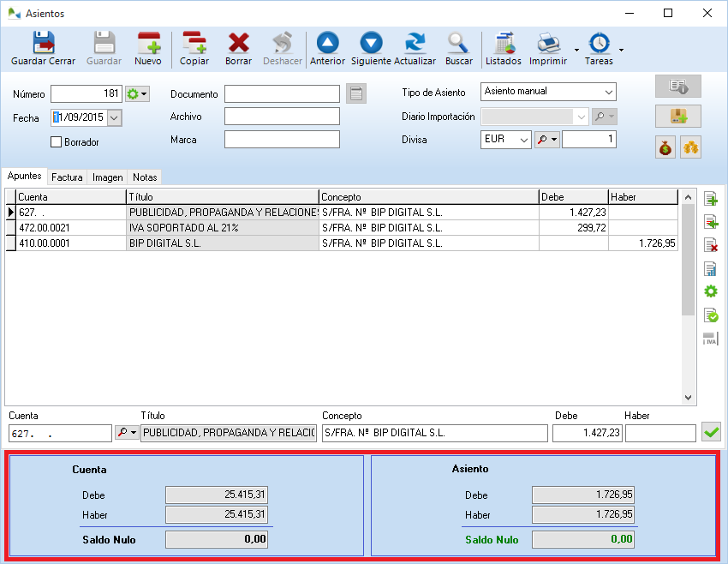Open the Fecha date picker dropdown
The image size is (728, 564).
pos(115,117)
